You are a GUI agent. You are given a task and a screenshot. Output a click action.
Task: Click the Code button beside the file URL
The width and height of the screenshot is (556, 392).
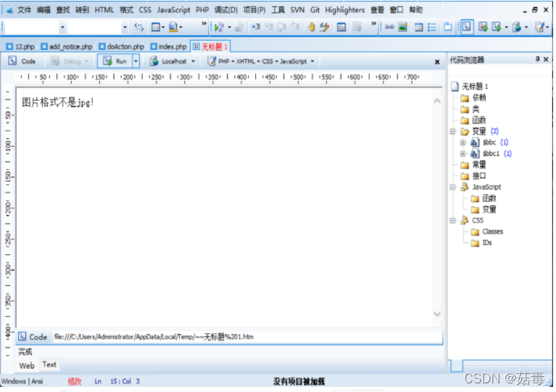[x=33, y=336]
